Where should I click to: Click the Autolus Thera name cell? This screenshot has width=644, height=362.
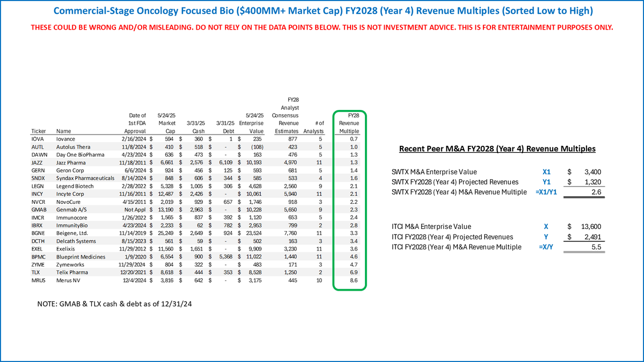(75, 146)
